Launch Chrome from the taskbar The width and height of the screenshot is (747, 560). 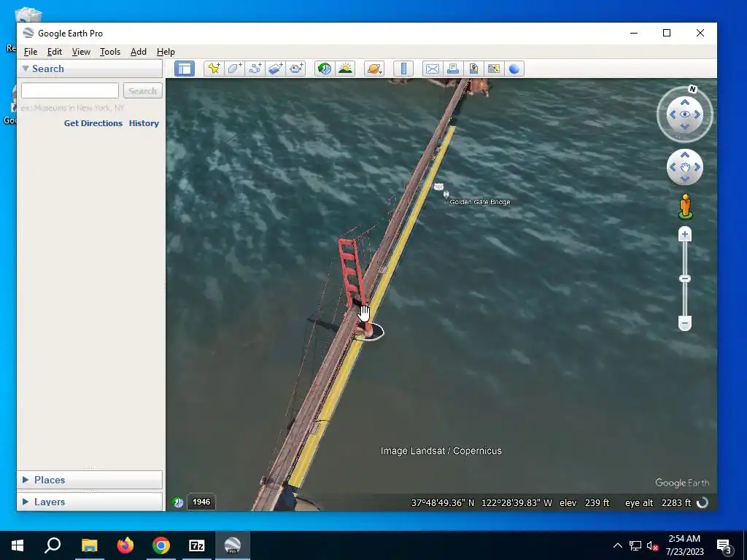click(x=161, y=545)
